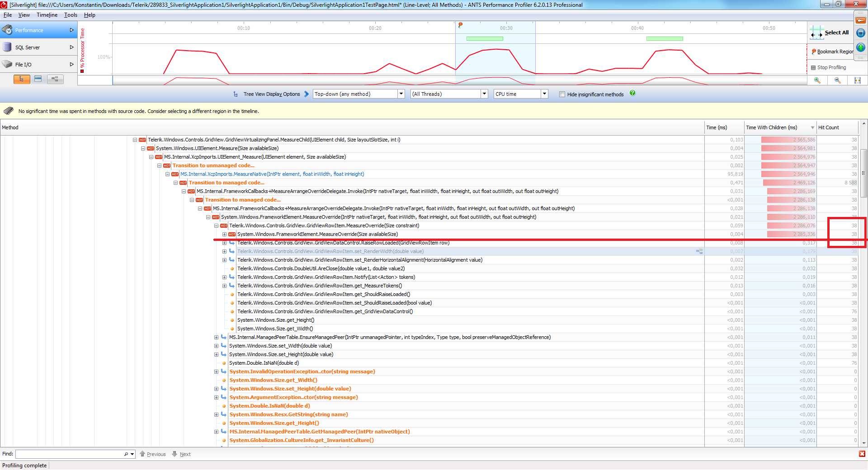868x470 pixels.
Task: Collapse the GridViewVirtualizingPanel.MeasureChild node
Action: (x=135, y=140)
